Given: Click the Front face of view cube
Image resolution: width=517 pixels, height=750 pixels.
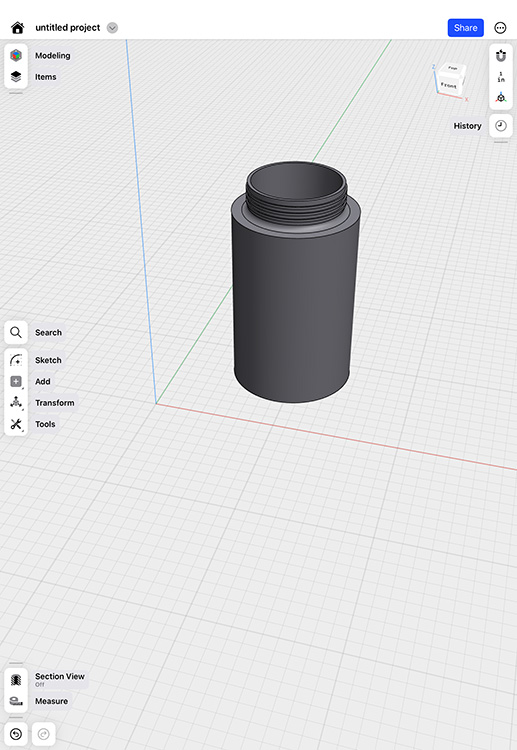Looking at the screenshot, I should coord(449,85).
